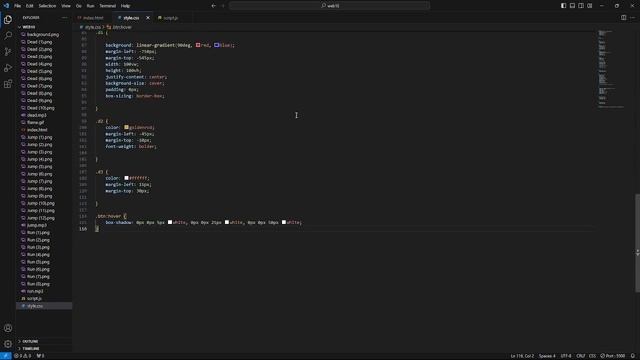This screenshot has height=360, width=640.
Task: Click the editor vertical scrollbar thumb
Action: pyautogui.click(x=637, y=243)
